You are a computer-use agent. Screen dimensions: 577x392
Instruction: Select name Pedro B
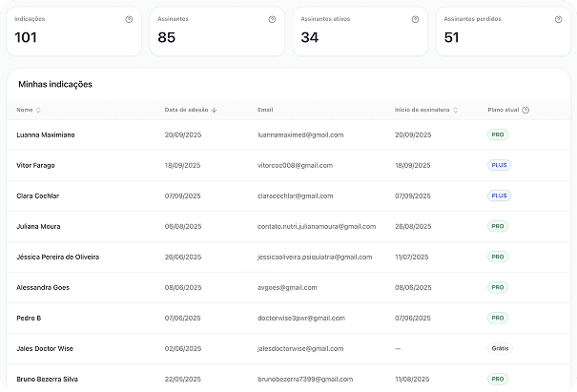pos(29,319)
